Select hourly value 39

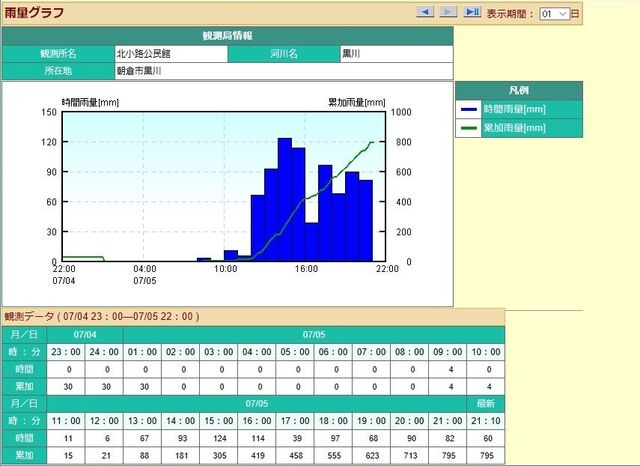click(297, 438)
